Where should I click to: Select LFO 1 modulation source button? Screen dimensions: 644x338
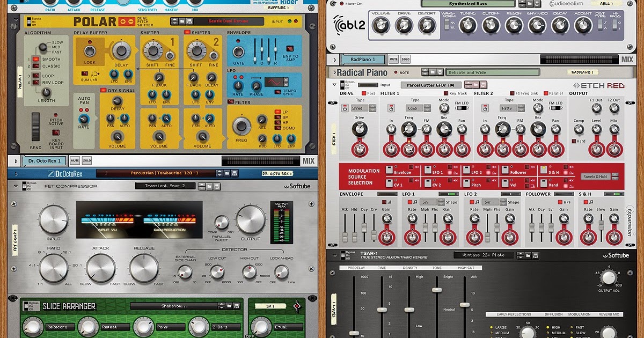[x=428, y=170]
